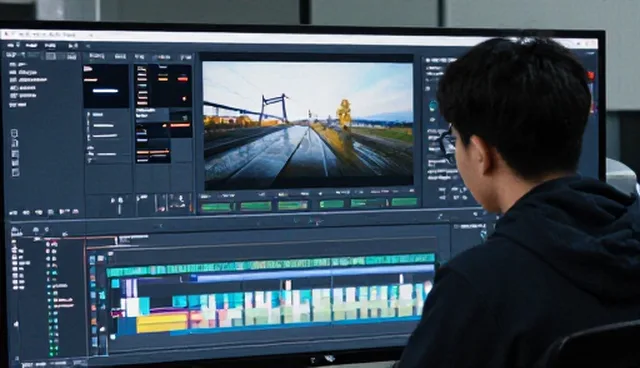Screen dimensions: 640x368
Task: Click the teal circular icon in right panel
Action: [x=433, y=106]
